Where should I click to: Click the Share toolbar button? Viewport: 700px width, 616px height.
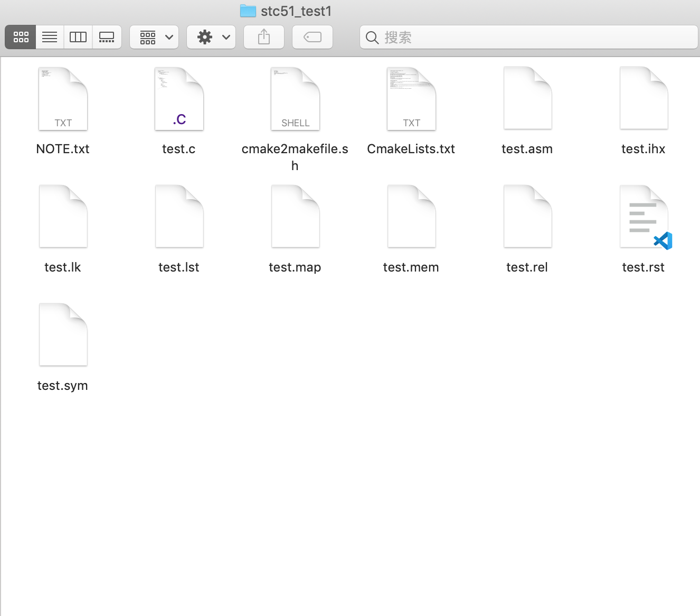[264, 37]
